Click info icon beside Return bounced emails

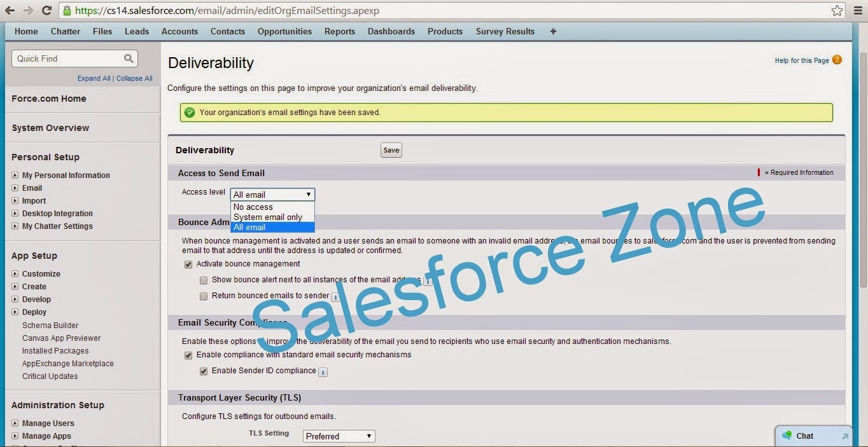point(335,297)
